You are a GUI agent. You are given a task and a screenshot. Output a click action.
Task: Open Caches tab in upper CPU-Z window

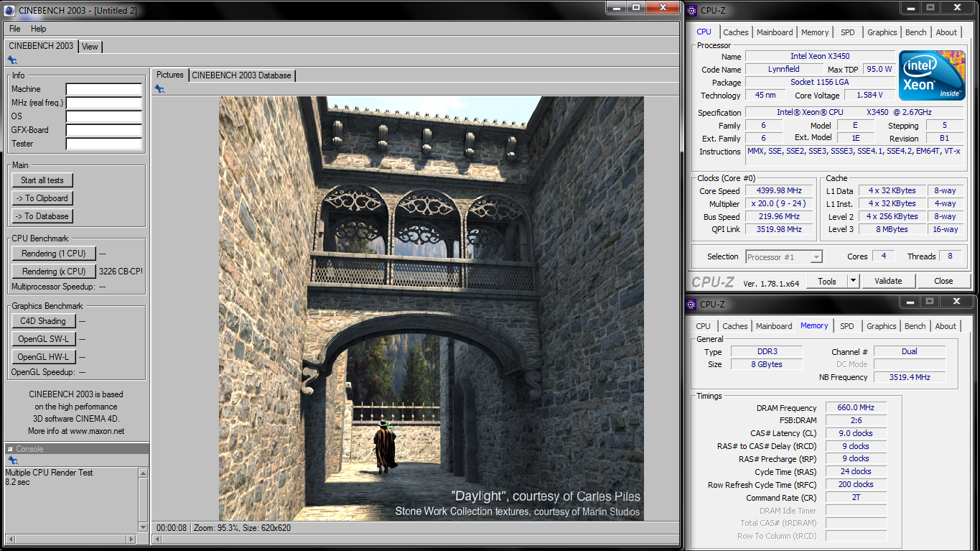(736, 32)
